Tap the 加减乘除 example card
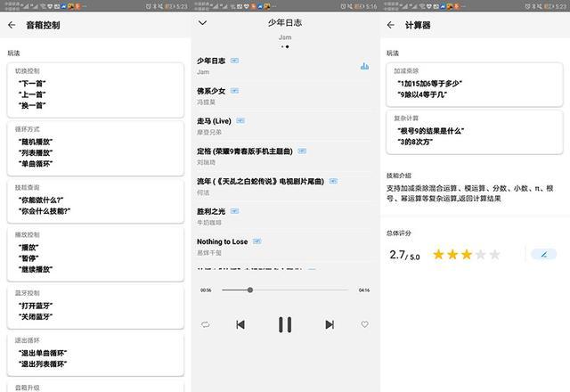 pyautogui.click(x=475, y=85)
